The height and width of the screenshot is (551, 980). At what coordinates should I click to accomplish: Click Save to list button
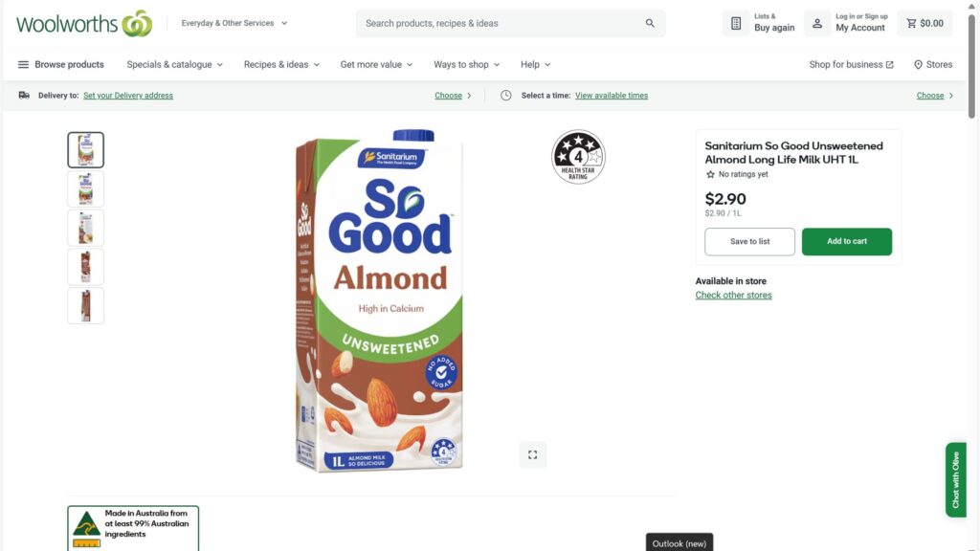tap(749, 241)
